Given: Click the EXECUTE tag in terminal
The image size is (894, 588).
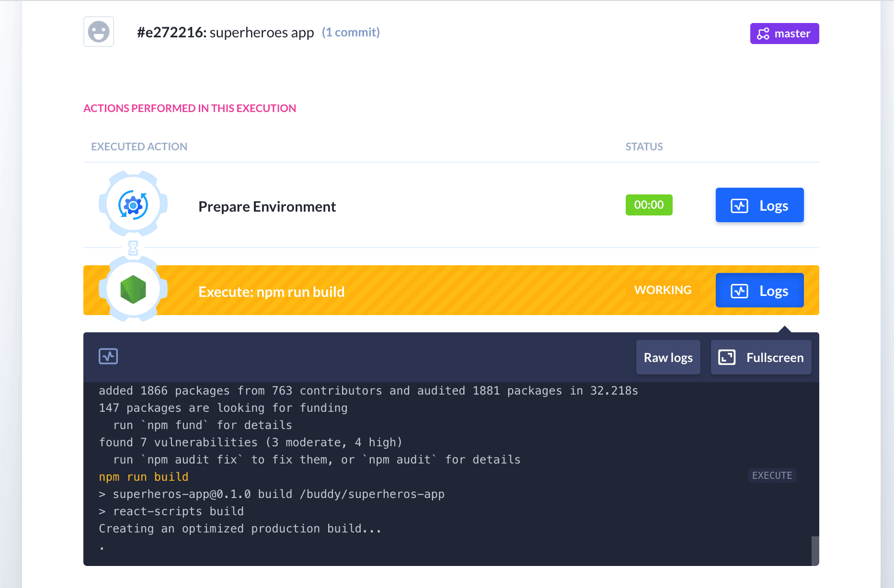Looking at the screenshot, I should click(772, 475).
